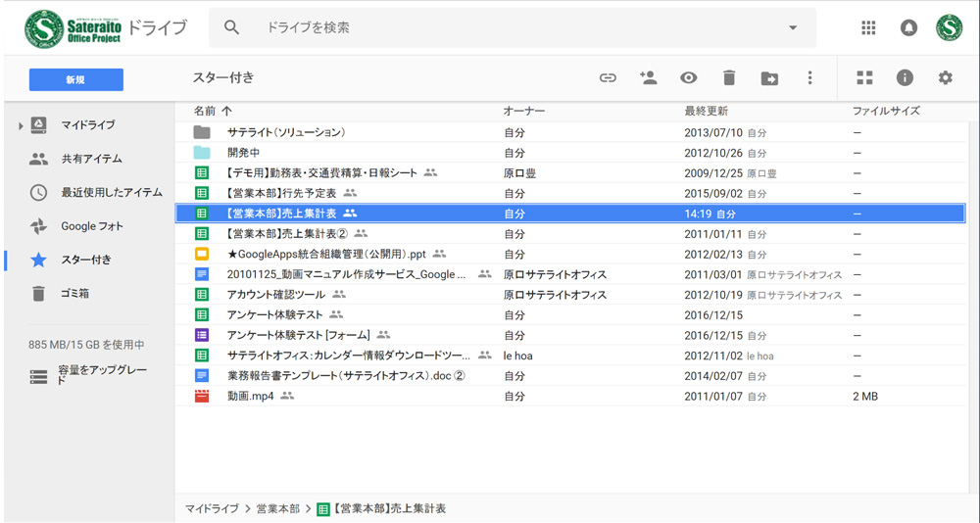Click the move-to-folder icon
Screen dimensions: 980x523
[x=769, y=78]
